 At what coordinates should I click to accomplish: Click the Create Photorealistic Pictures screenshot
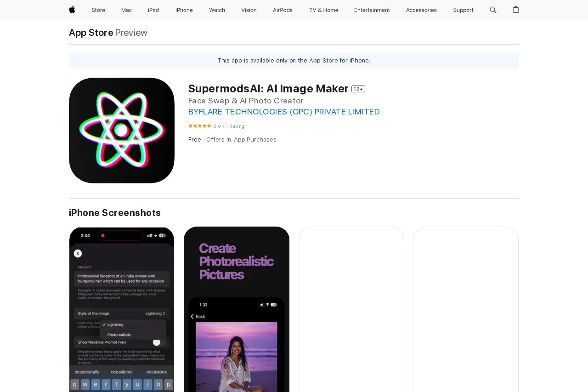click(237, 309)
